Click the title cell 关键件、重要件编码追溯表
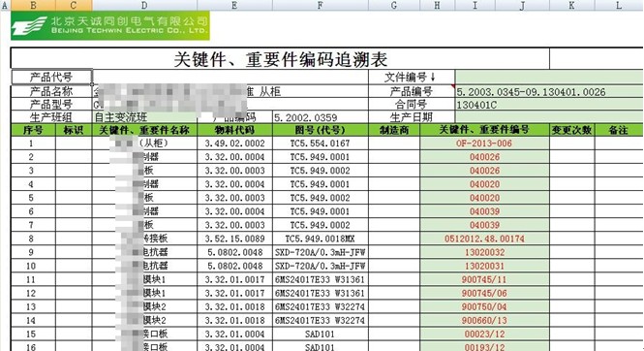The image size is (644, 351). (280, 59)
